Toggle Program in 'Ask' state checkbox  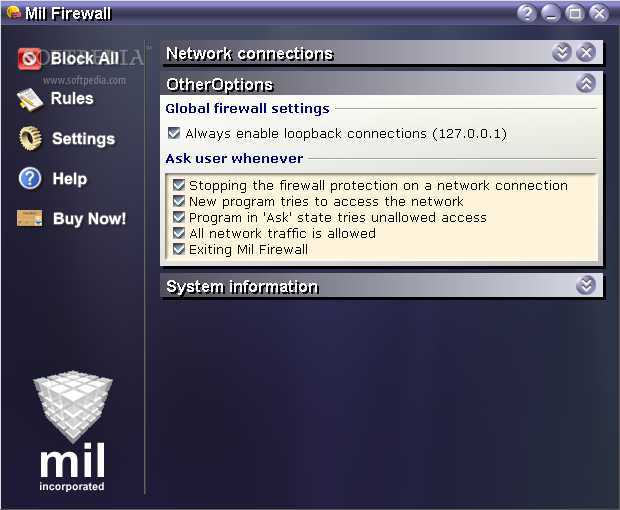pyautogui.click(x=179, y=217)
